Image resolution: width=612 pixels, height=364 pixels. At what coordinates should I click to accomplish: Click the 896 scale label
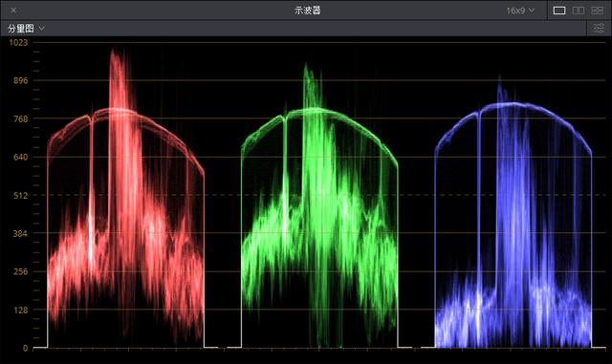(x=21, y=80)
